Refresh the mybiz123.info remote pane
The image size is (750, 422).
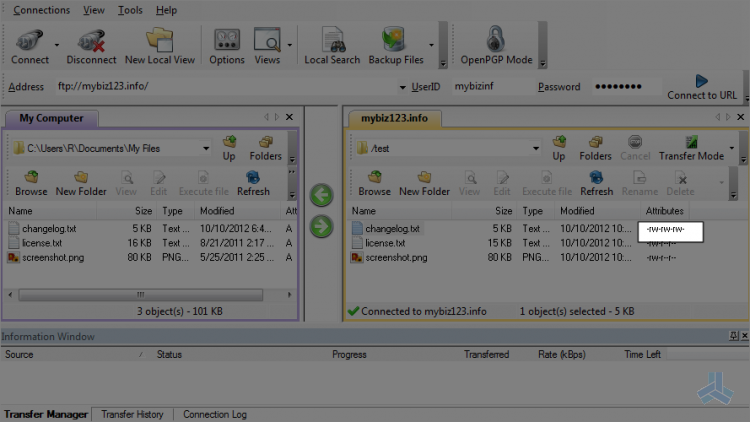tap(596, 184)
